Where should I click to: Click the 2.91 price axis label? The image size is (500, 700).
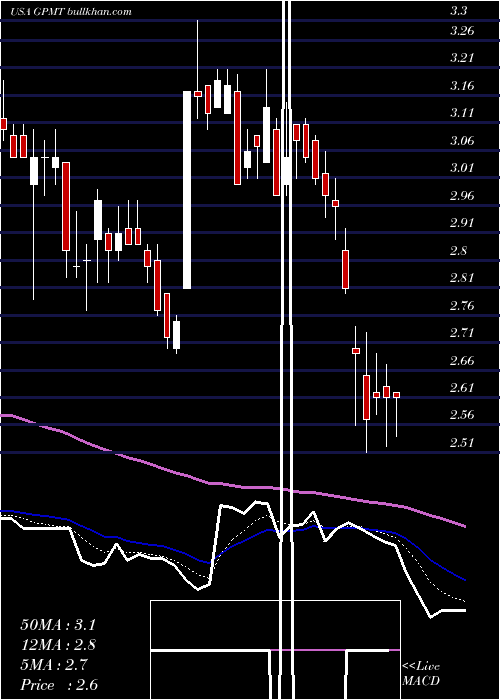click(x=462, y=223)
